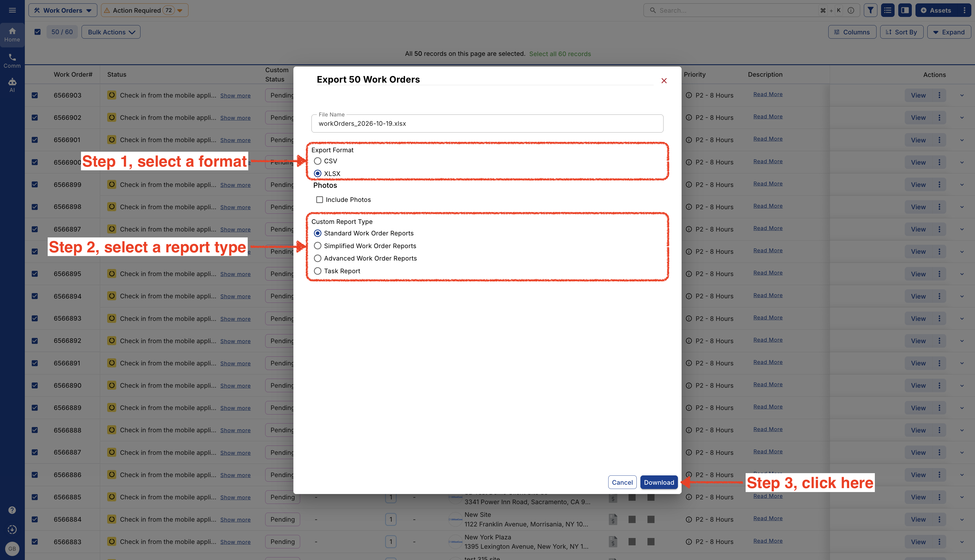Viewport: 975px width, 560px height.
Task: Close the Export Work Orders dialog
Action: (x=664, y=81)
